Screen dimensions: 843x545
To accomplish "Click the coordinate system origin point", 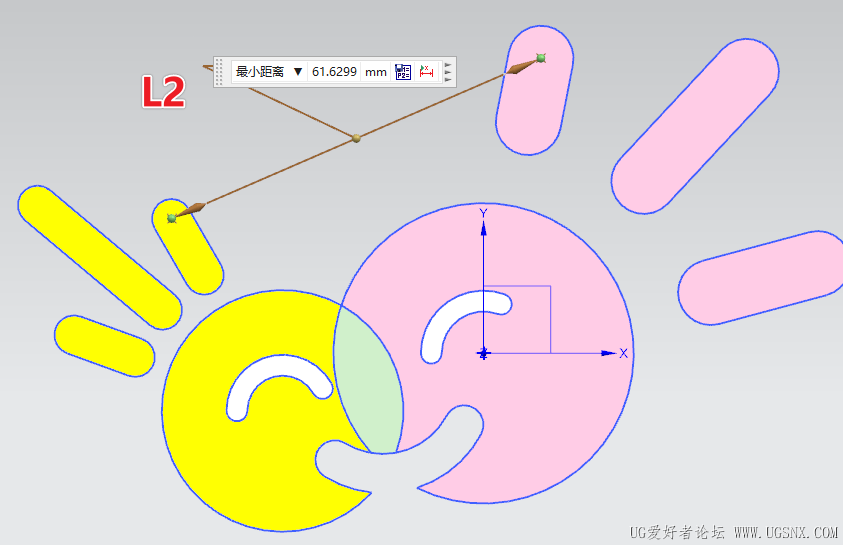I will (483, 353).
